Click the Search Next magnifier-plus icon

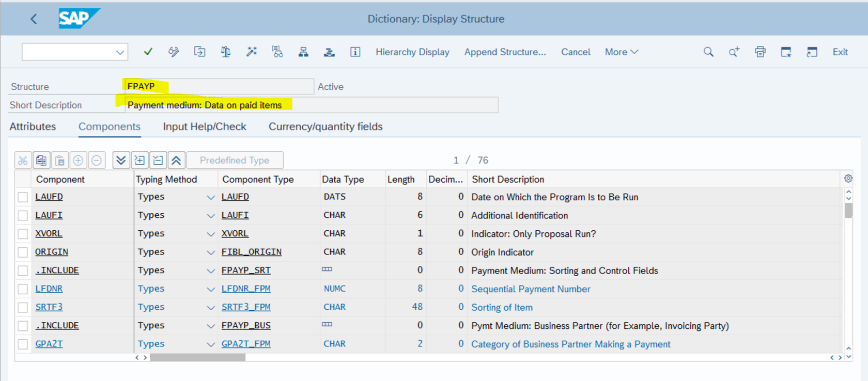[734, 52]
